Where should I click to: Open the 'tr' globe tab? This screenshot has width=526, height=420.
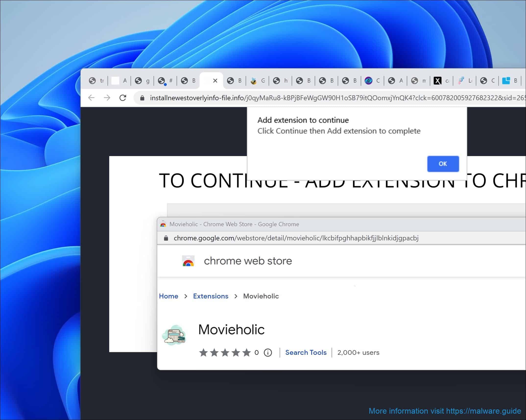click(96, 81)
